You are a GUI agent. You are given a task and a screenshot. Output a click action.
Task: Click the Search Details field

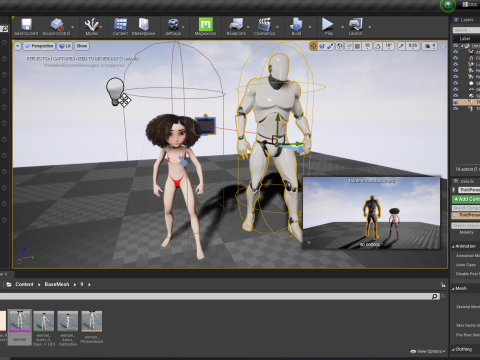(466, 226)
